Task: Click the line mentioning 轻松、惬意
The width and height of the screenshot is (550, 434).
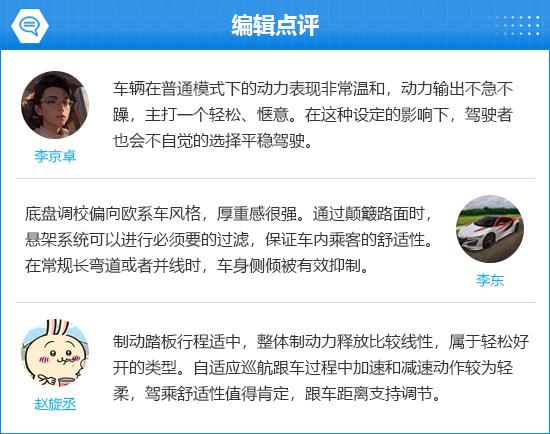Action: [x=313, y=115]
